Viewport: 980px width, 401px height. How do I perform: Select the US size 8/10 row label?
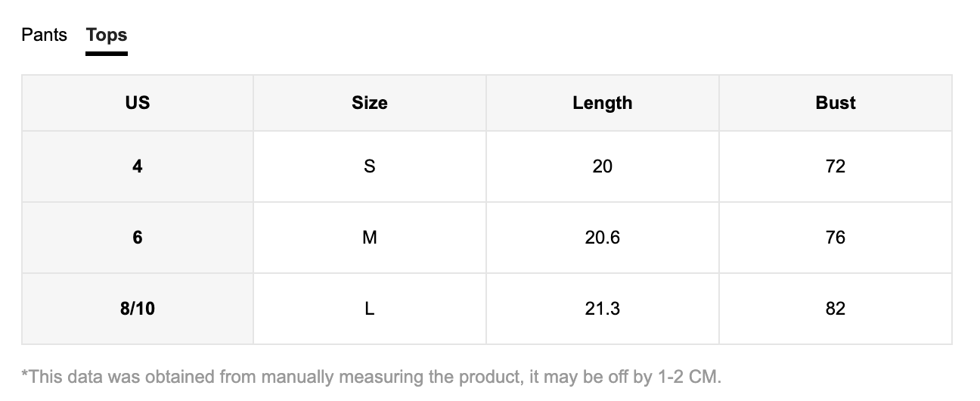(x=138, y=309)
